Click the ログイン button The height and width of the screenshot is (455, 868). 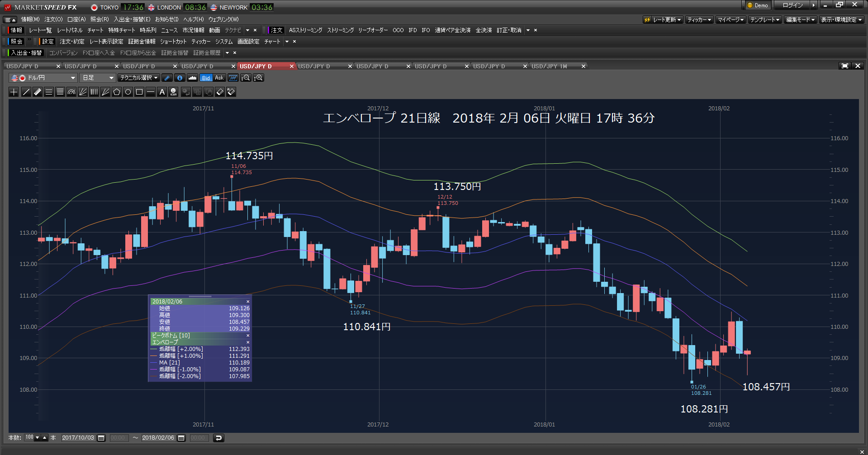click(x=792, y=5)
